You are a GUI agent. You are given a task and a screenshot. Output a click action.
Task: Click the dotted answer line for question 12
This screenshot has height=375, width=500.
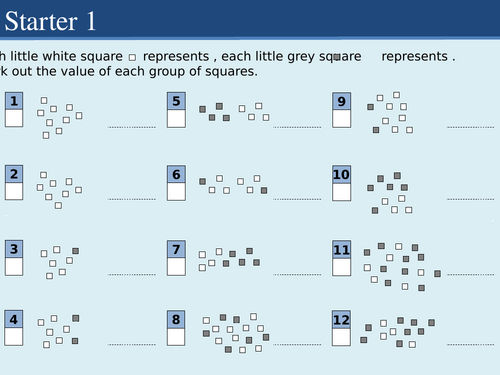point(471,344)
